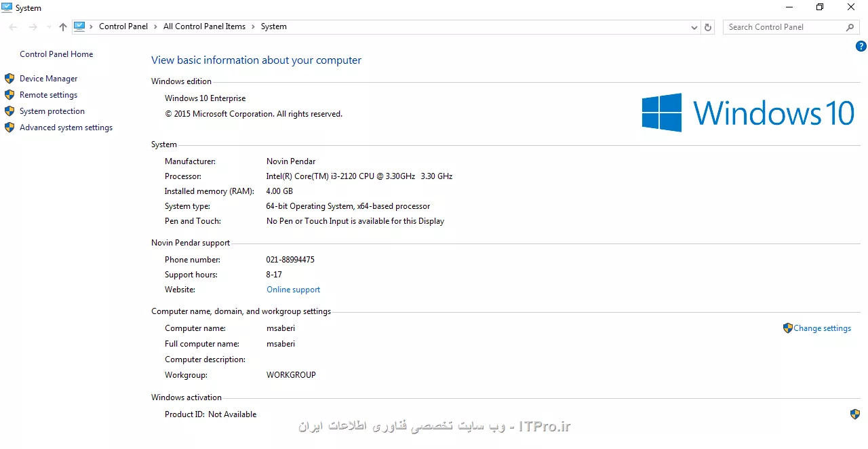
Task: Expand chevron after Control Panel breadcrumb
Action: tap(156, 26)
